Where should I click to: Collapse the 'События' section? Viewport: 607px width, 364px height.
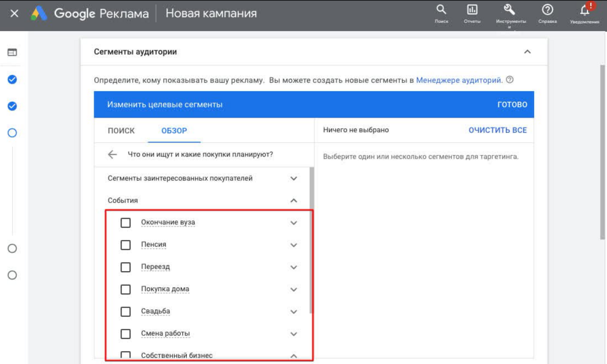(293, 200)
